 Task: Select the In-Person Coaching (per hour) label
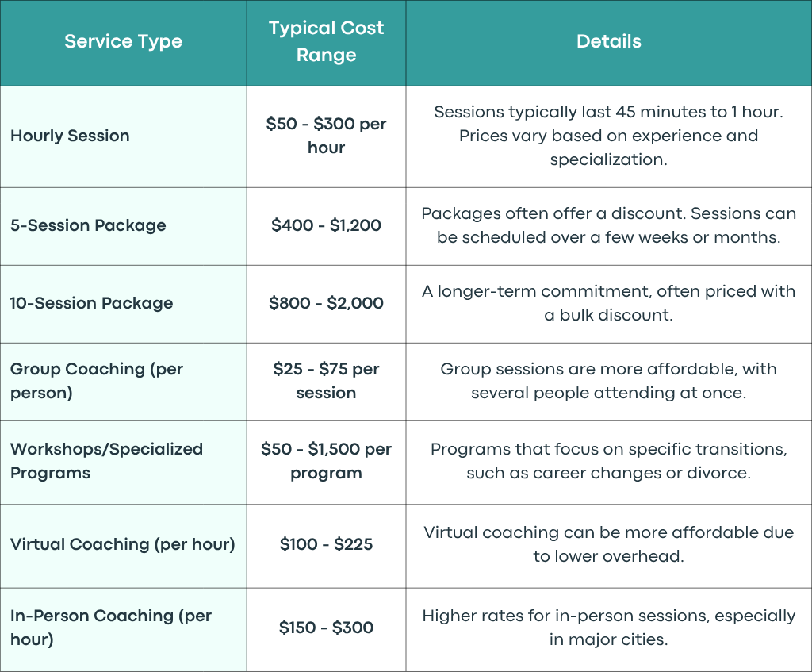[111, 628]
